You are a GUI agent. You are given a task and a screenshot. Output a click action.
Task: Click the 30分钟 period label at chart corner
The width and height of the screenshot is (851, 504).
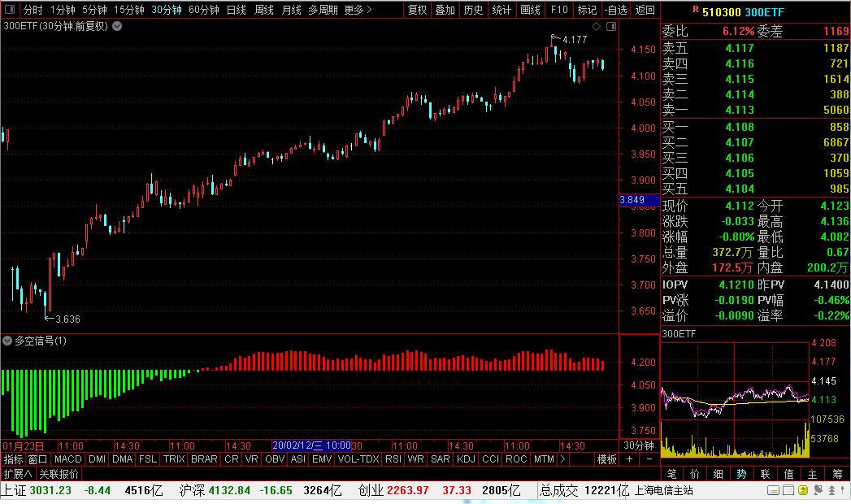coord(639,445)
